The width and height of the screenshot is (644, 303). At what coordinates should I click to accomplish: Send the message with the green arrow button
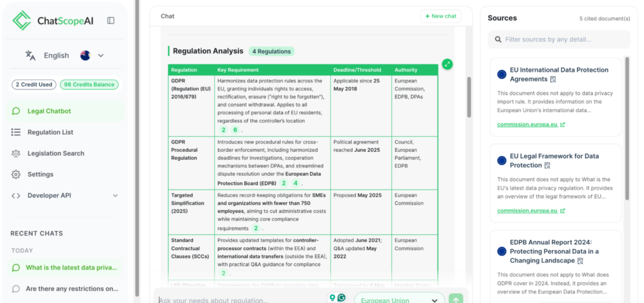click(x=456, y=299)
